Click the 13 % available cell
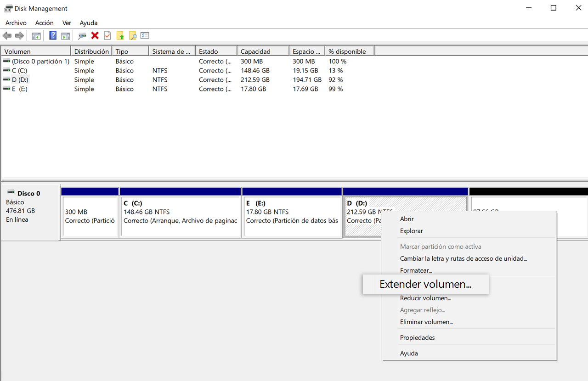 [x=336, y=70]
